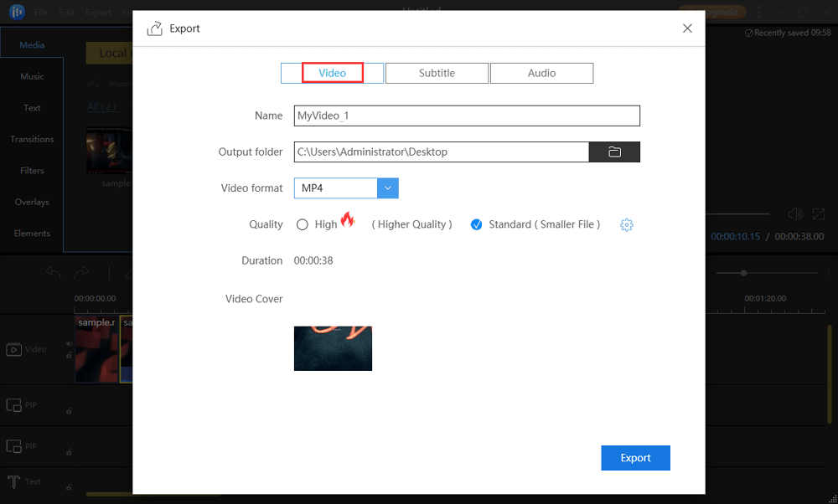This screenshot has width=838, height=504.
Task: Click the blue Export button
Action: tap(635, 458)
